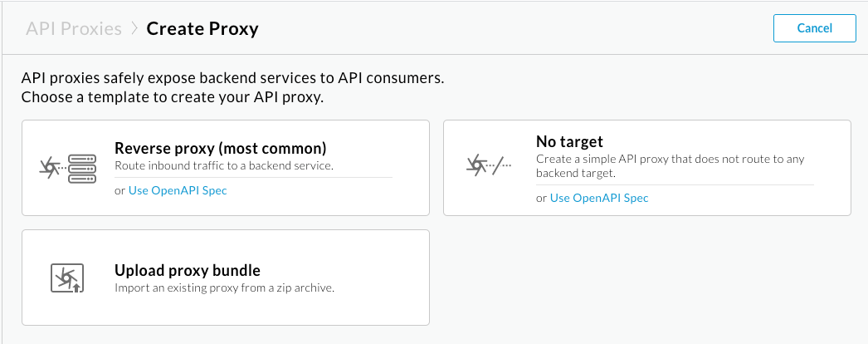The width and height of the screenshot is (868, 344).
Task: Click the Upload proxy bundle icon
Action: click(x=68, y=278)
